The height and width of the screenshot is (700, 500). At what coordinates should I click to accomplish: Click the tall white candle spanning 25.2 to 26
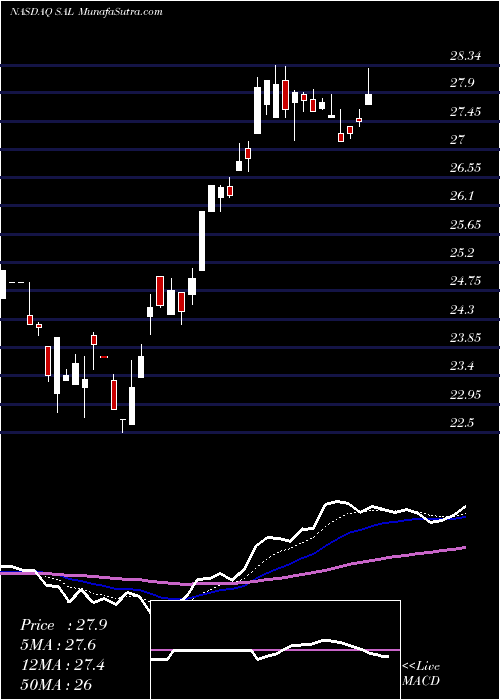[x=202, y=241]
